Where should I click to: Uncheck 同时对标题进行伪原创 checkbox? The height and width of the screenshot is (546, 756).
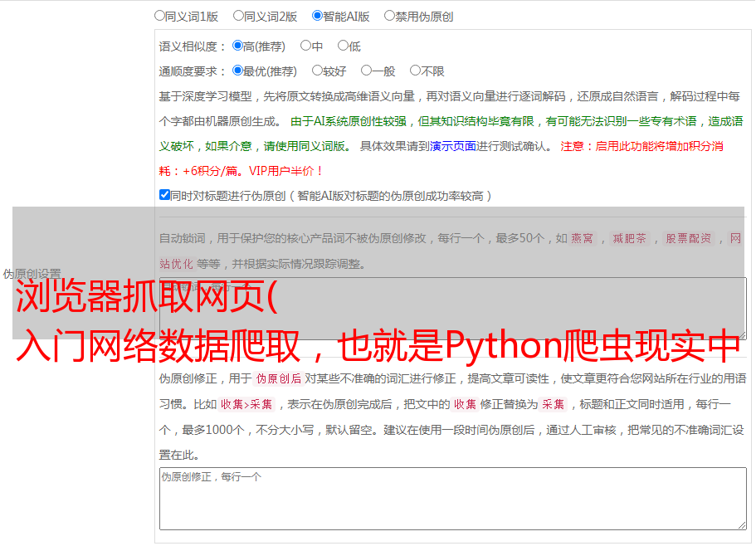164,195
